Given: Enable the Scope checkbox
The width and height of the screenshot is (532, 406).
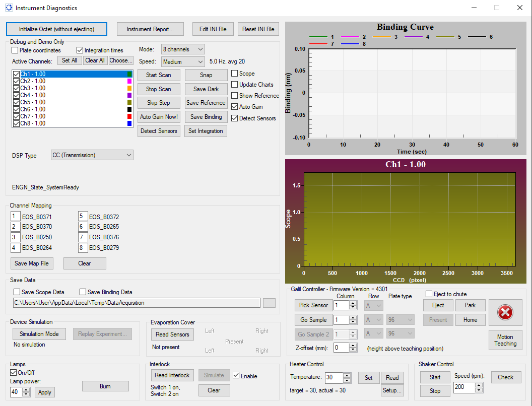Looking at the screenshot, I should pos(234,73).
